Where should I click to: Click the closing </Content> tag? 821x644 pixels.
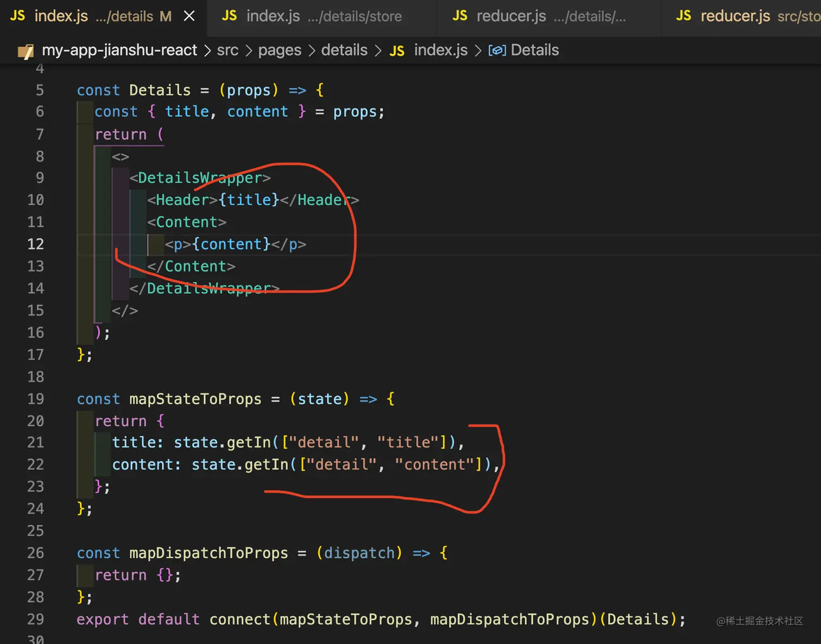(191, 267)
